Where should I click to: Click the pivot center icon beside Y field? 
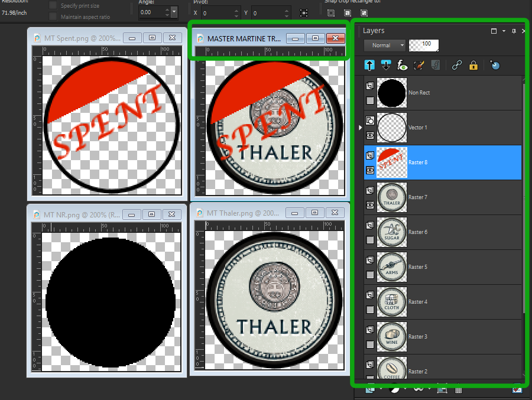tap(304, 12)
